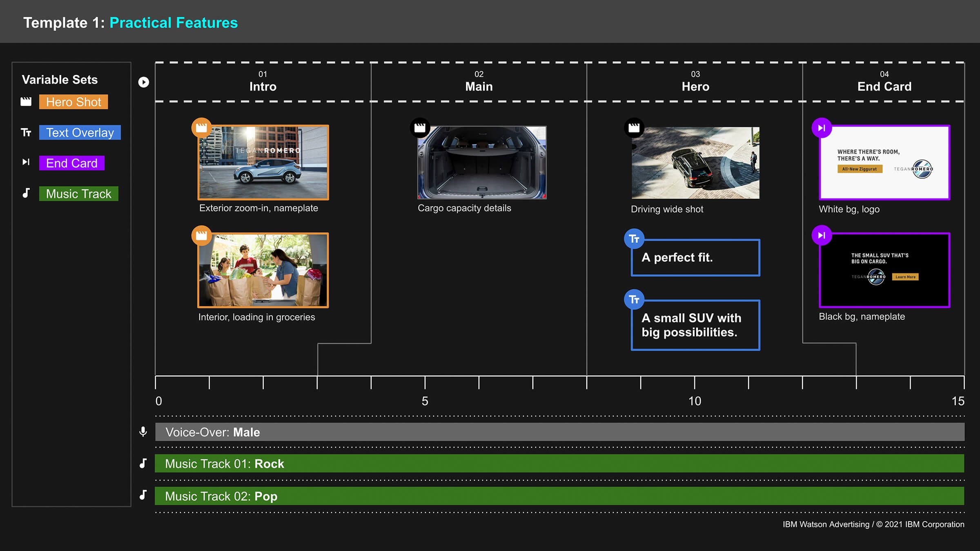Select the blue Text Overlay variable set
The height and width of the screenshot is (551, 980).
[x=80, y=133]
